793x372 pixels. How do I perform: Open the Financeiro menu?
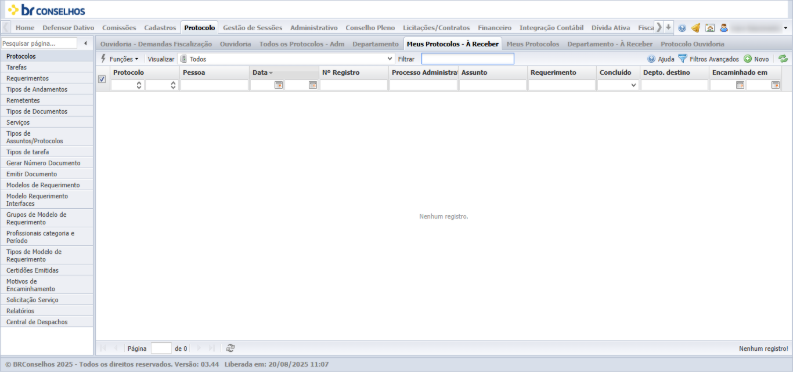tap(495, 28)
